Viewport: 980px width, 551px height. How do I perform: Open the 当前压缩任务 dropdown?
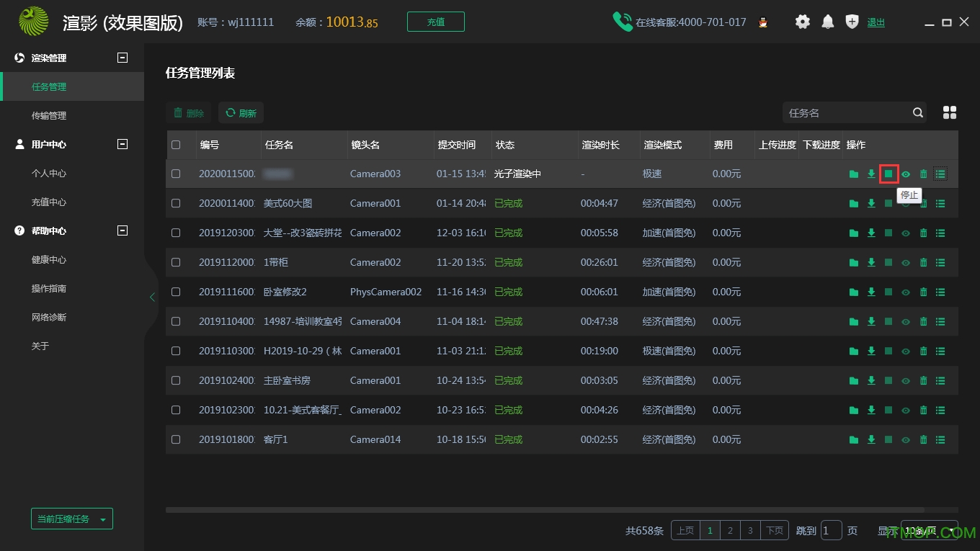[72, 519]
